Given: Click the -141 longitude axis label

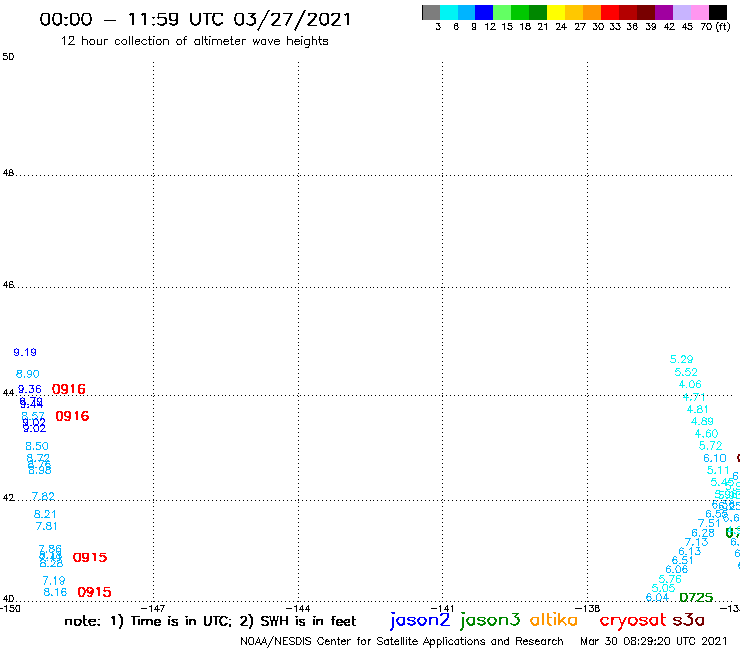Looking at the screenshot, I should tap(443, 609).
